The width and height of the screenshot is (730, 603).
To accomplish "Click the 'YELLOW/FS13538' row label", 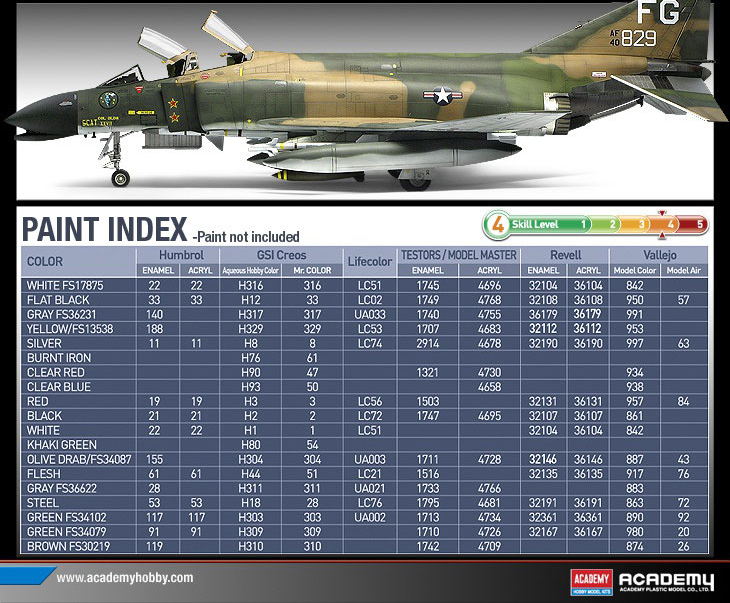I will 70,329.
